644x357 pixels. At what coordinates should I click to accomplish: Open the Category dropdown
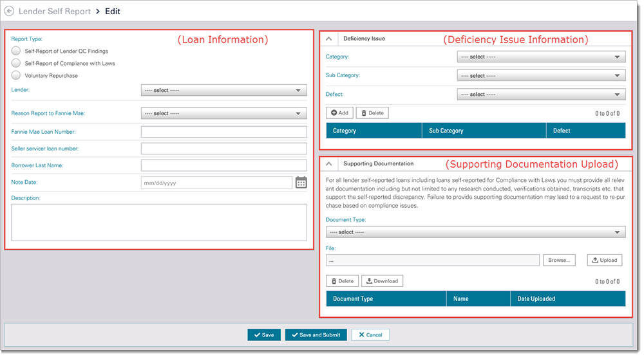[x=542, y=57]
